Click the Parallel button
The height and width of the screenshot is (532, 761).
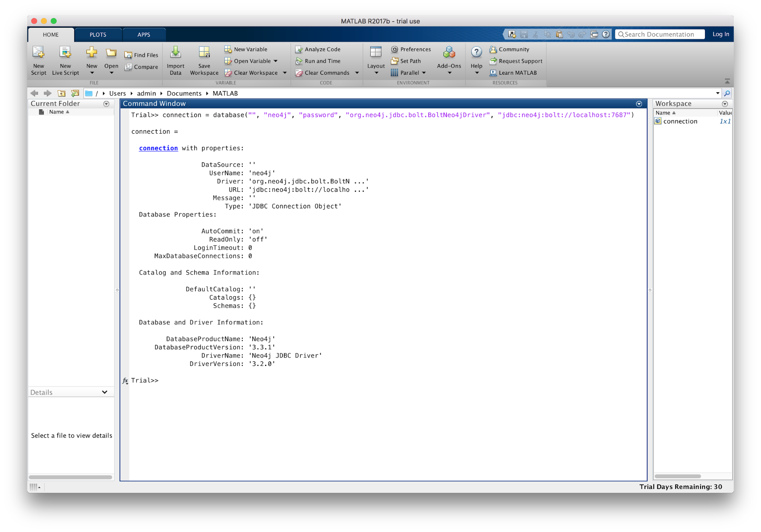405,73
